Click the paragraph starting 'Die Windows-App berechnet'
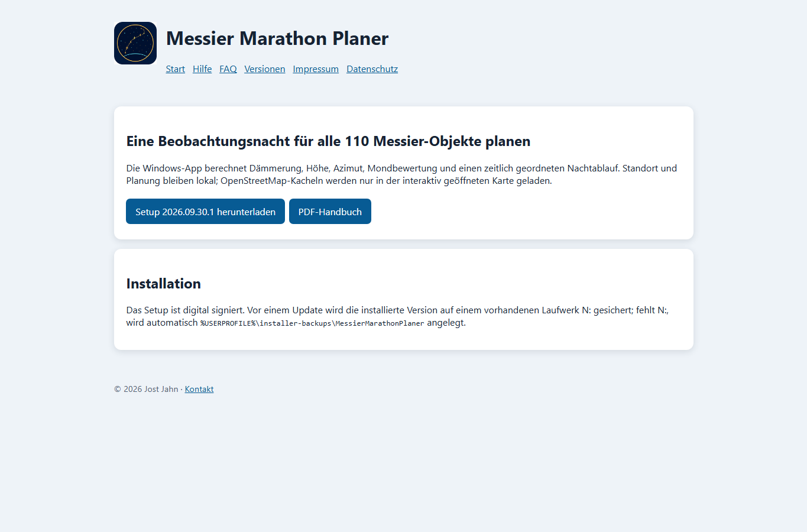The height and width of the screenshot is (532, 807). (x=402, y=174)
